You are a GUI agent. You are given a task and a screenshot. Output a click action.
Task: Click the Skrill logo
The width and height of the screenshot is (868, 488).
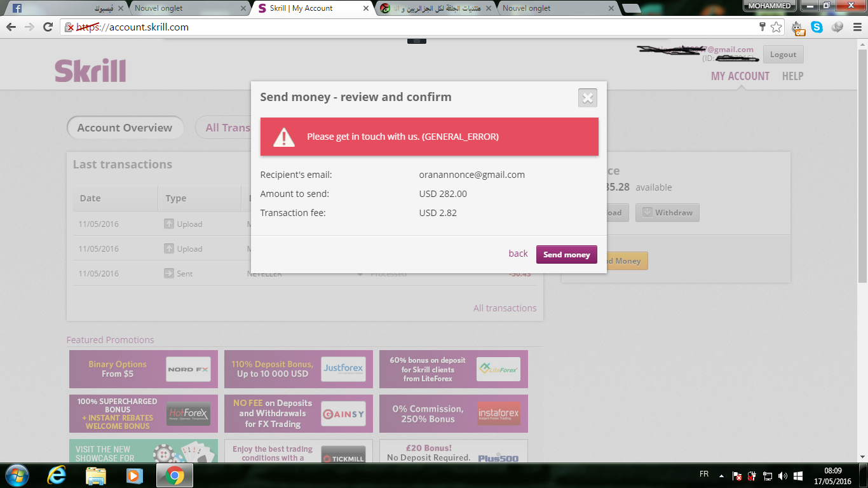click(90, 71)
